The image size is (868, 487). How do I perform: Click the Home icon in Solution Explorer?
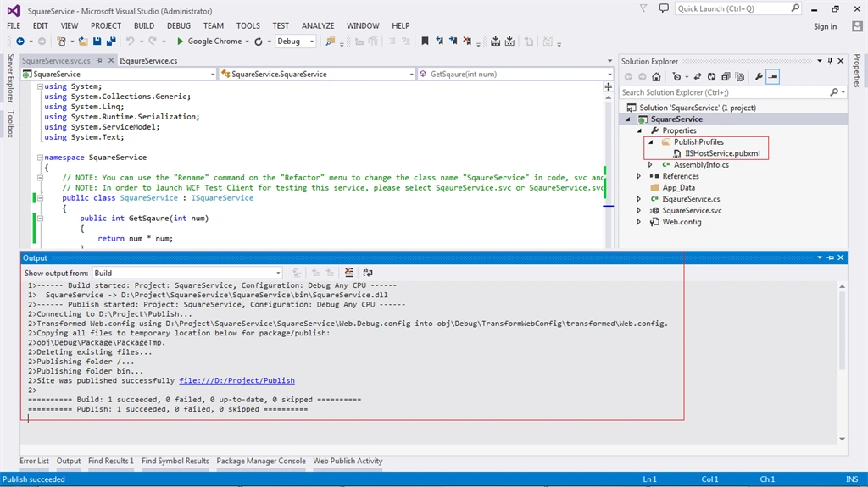pyautogui.click(x=656, y=77)
